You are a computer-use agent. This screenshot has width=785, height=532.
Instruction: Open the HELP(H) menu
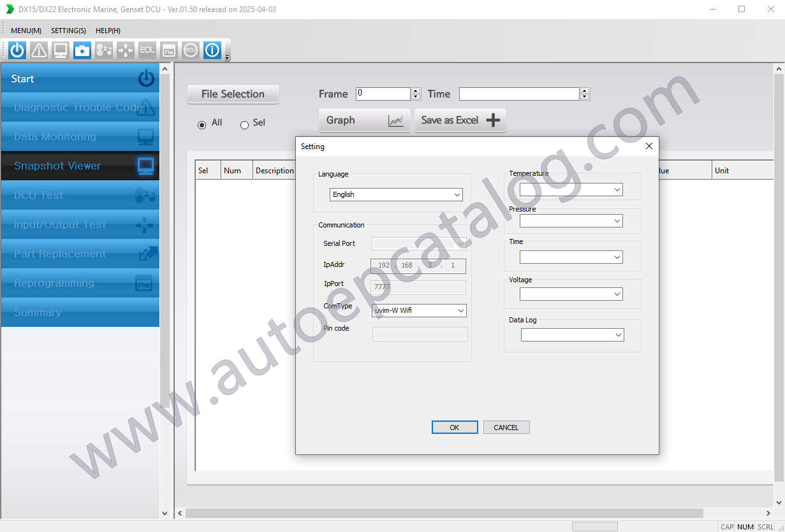tap(108, 31)
